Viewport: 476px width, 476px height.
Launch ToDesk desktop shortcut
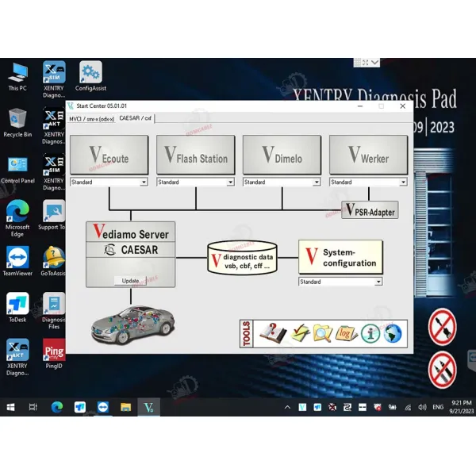[x=17, y=308]
